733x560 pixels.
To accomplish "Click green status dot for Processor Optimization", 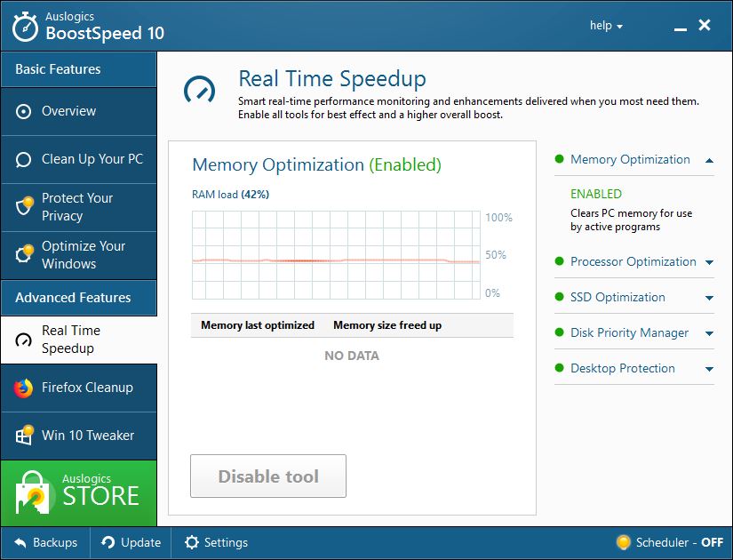I will [559, 261].
